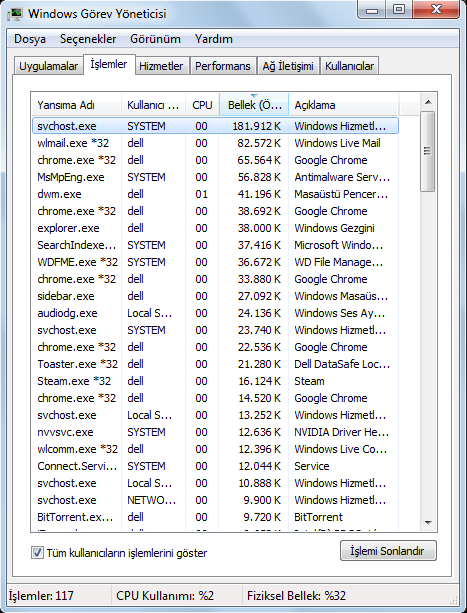Select the svchost.exe 13.252 K row
This screenshot has height=613, width=467.
point(215,415)
